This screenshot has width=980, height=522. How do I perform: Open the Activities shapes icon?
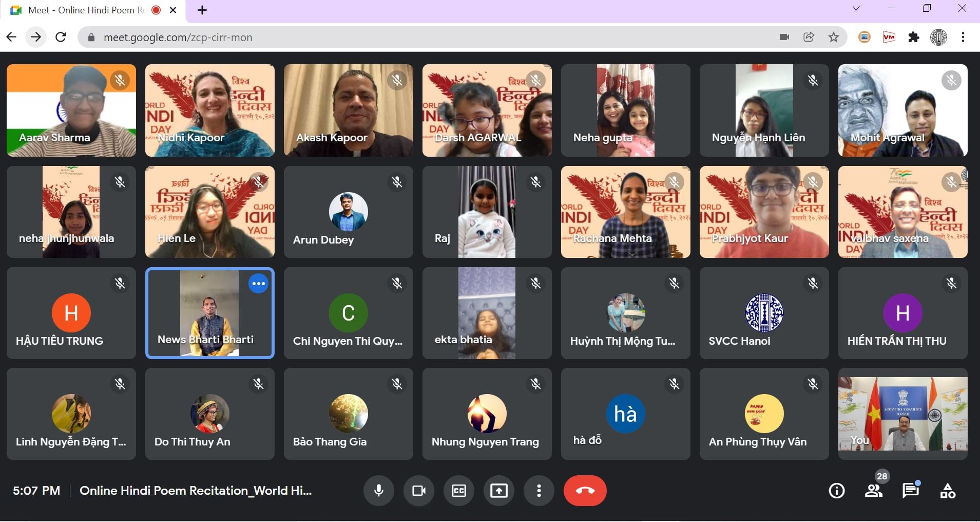(x=948, y=491)
